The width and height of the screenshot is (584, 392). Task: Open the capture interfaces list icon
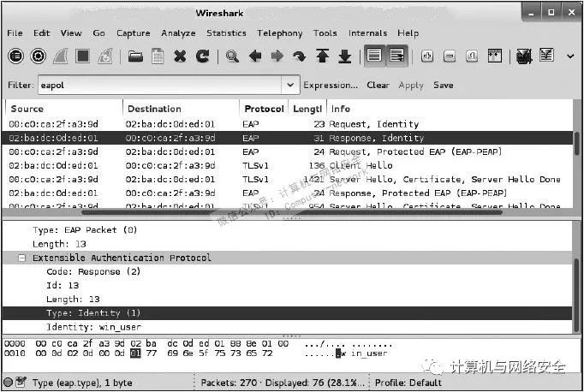pyautogui.click(x=15, y=56)
